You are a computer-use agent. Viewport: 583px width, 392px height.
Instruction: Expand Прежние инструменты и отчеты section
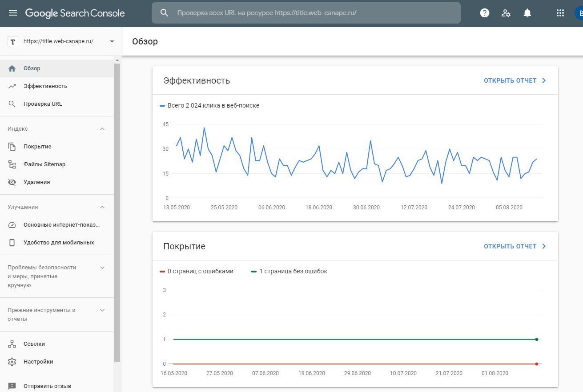102,310
